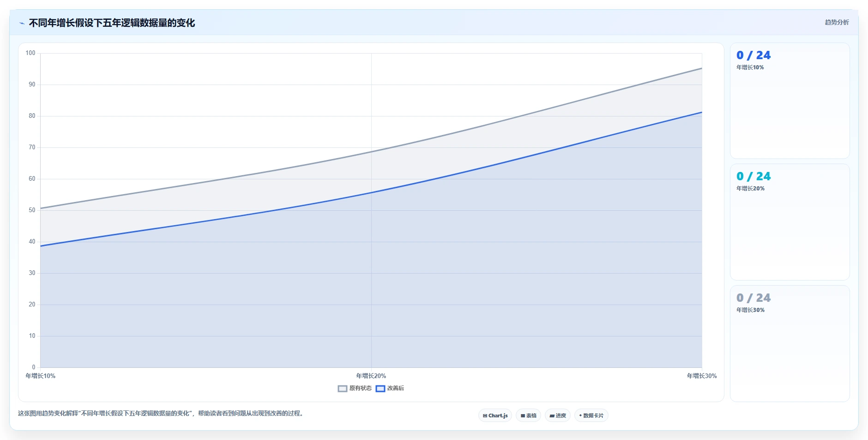The height and width of the screenshot is (440, 868).
Task: Click the y-axis value 50
Action: pyautogui.click(x=32, y=210)
